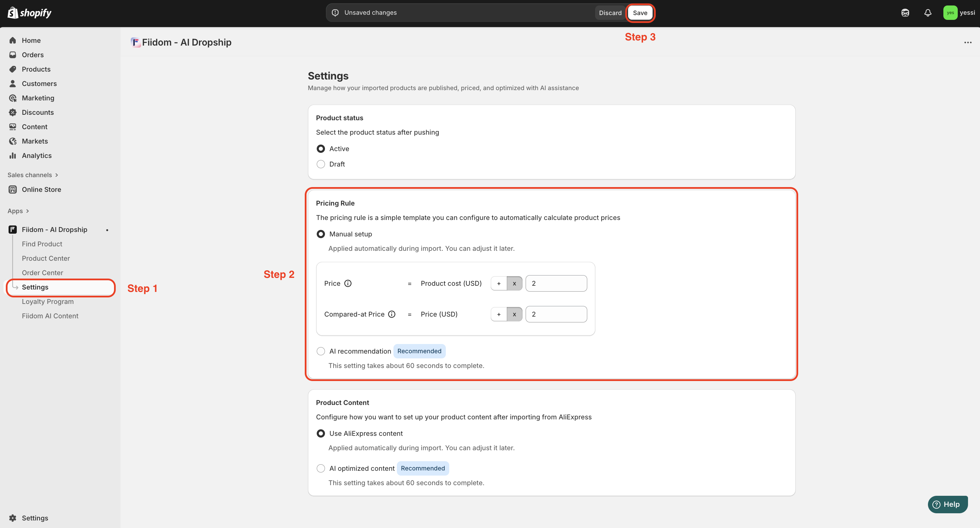Open the yessi account menu
This screenshot has width=980, height=528.
pyautogui.click(x=959, y=13)
